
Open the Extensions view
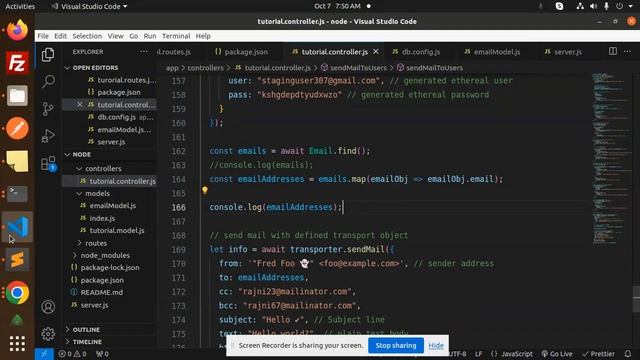pyautogui.click(x=48, y=163)
